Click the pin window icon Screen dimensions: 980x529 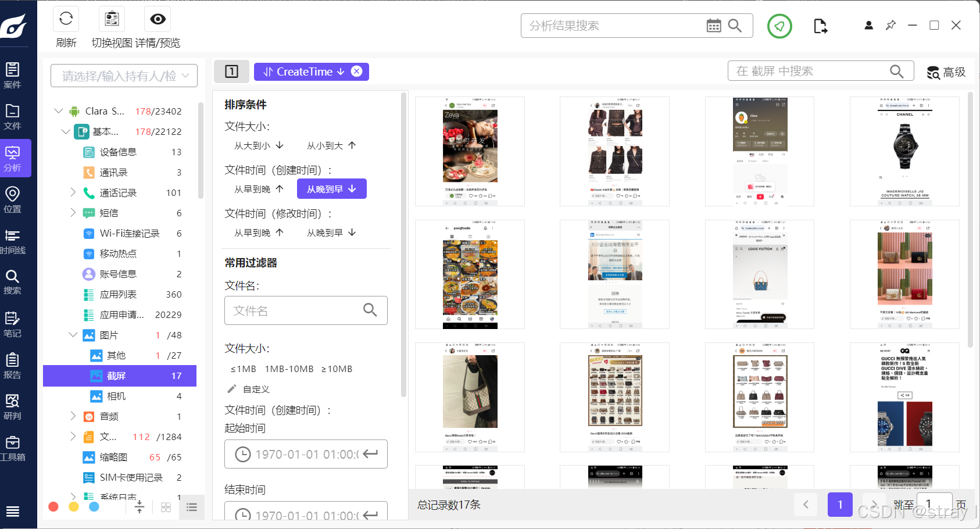[890, 26]
